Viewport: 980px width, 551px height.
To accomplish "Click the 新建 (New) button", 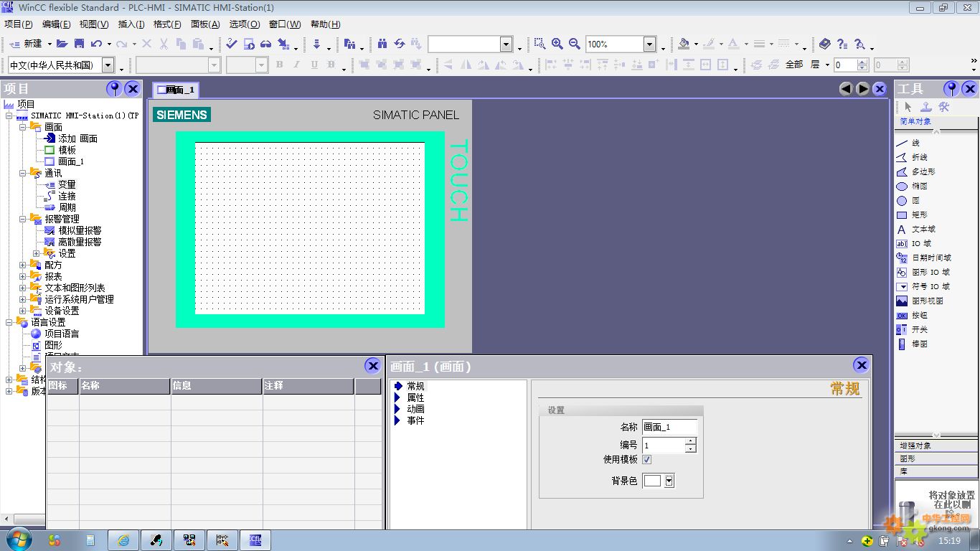I will 27,44.
